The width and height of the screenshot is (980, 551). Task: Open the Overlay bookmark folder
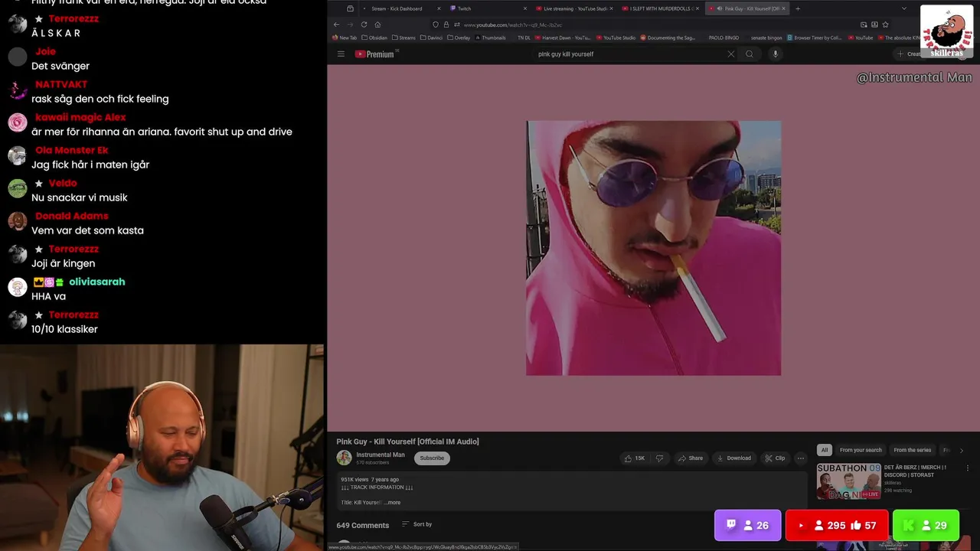click(x=459, y=37)
